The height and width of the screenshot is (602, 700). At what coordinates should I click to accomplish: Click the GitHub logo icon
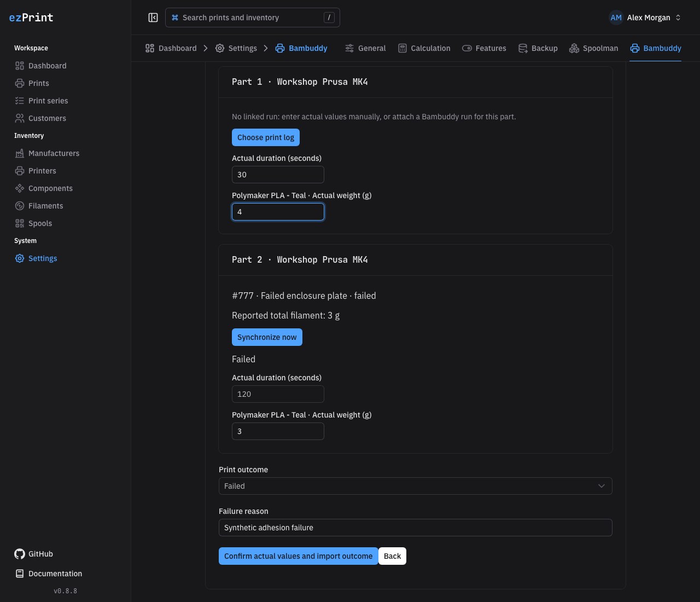(x=20, y=554)
